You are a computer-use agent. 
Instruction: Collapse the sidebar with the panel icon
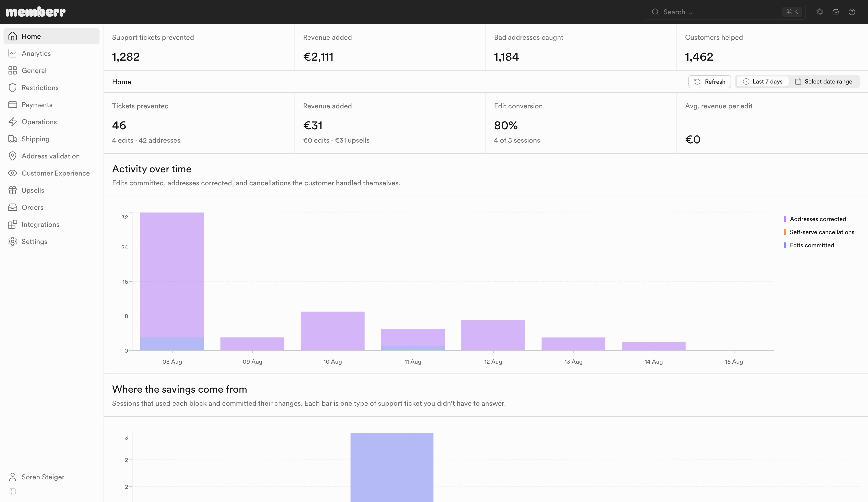pyautogui.click(x=13, y=491)
